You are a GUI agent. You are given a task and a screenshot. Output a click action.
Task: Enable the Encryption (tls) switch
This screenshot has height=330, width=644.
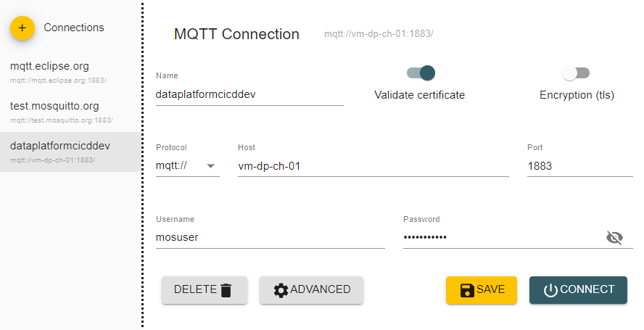pos(576,73)
